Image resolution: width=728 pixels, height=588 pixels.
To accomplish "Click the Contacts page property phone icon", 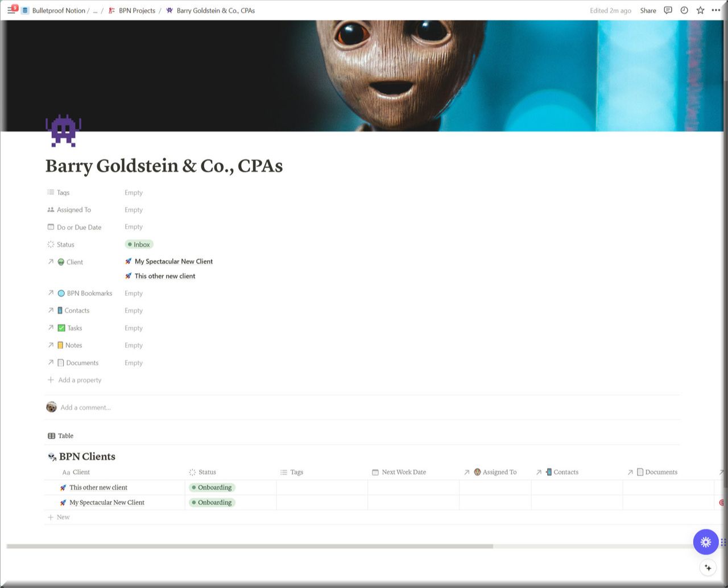I will coord(60,310).
